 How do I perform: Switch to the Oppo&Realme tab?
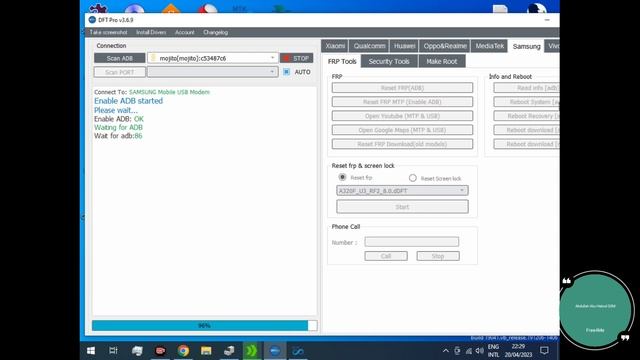(x=445, y=46)
